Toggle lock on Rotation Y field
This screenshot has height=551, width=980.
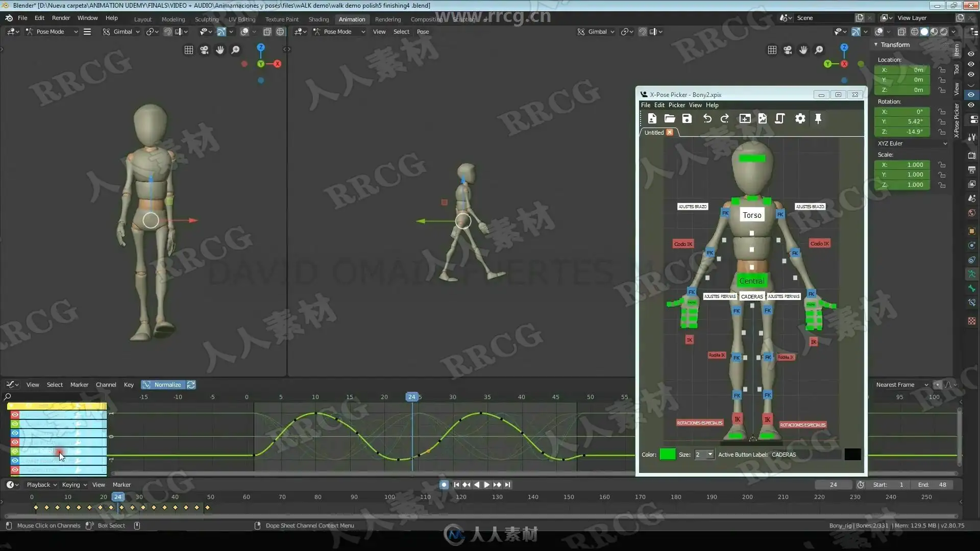pos(942,121)
